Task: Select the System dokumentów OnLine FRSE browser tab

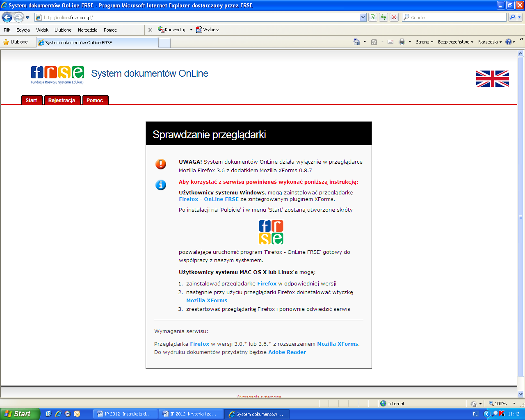Action: tap(97, 43)
